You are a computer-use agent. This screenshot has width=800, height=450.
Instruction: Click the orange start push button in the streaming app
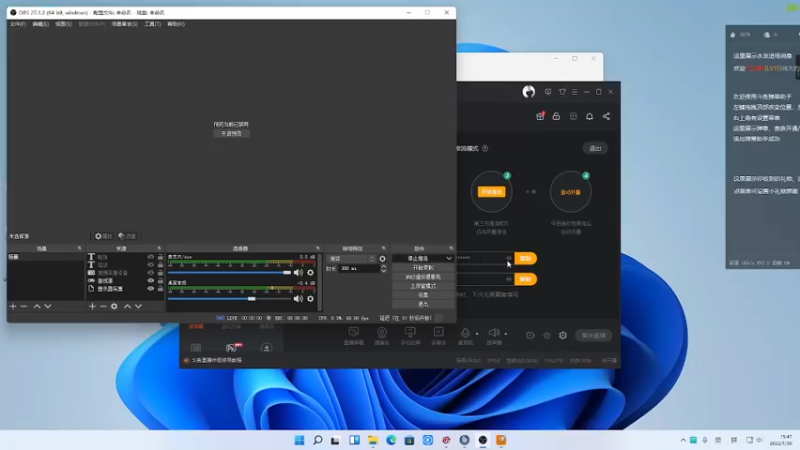pos(491,192)
